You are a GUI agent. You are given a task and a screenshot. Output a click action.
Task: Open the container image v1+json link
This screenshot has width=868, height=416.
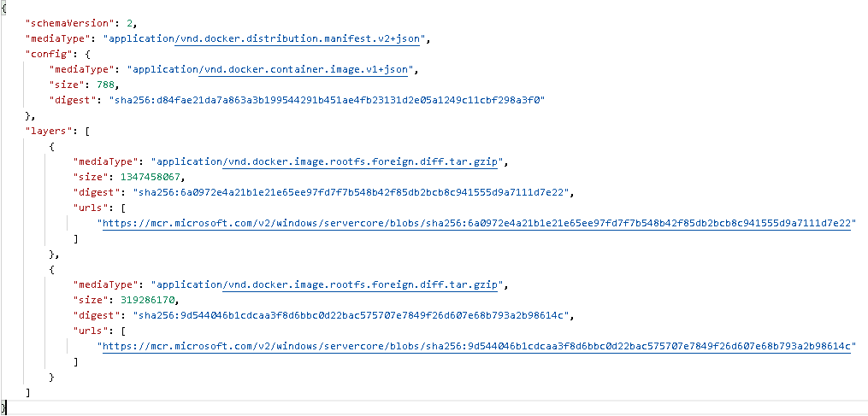(303, 70)
